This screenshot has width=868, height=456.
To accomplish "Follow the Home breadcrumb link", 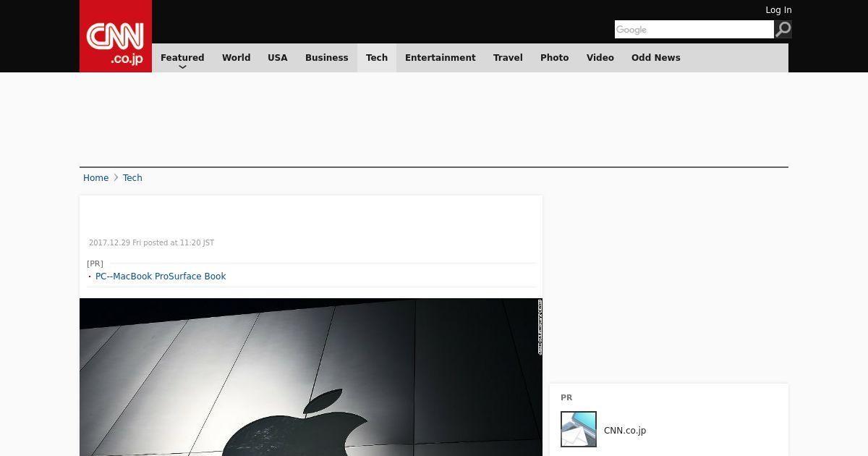I will click(95, 178).
